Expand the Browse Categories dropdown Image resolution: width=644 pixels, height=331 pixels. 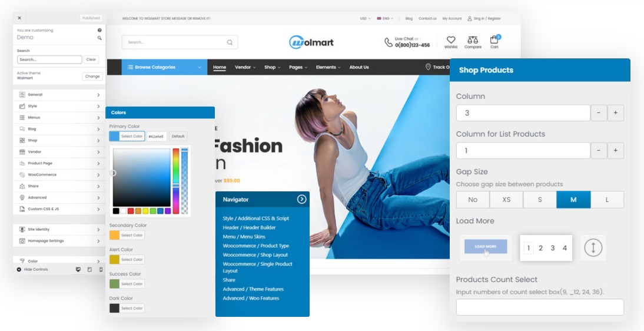point(164,67)
